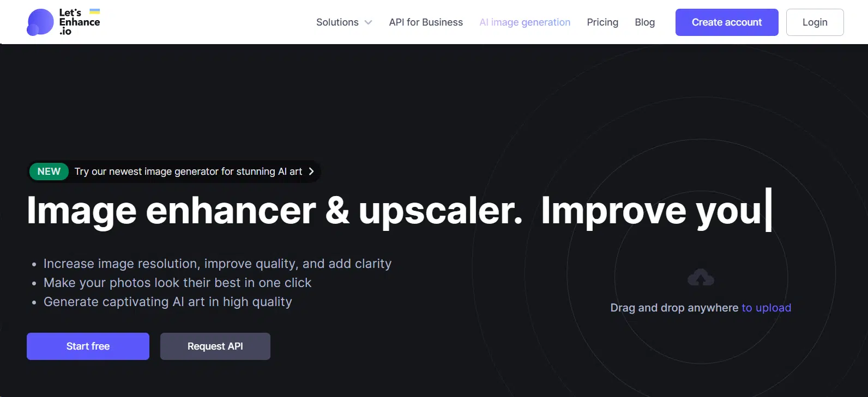
Task: Select the Request API button
Action: [215, 346]
